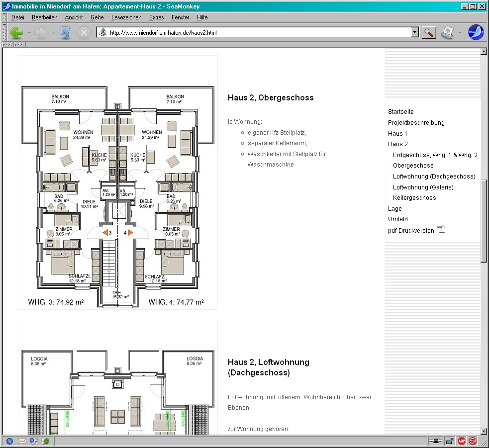Viewport: 489px width, 448px height.
Task: Click the green Back arrow button
Action: (16, 33)
